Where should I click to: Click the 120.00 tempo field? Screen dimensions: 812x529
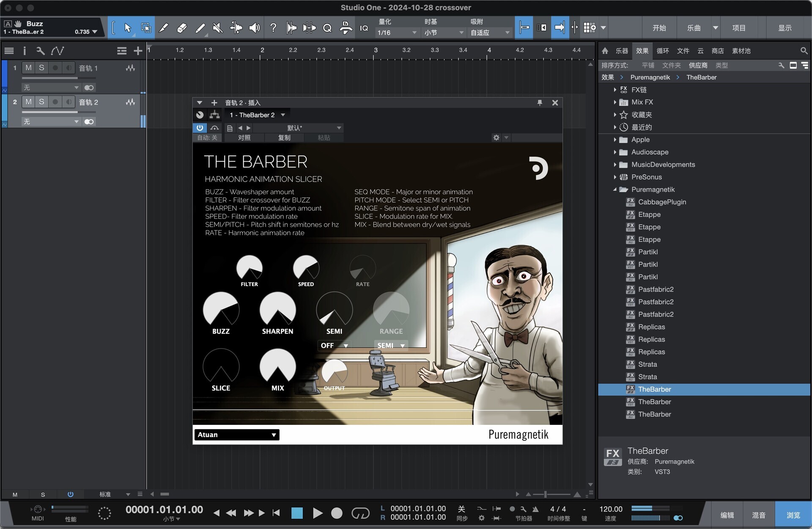[611, 509]
